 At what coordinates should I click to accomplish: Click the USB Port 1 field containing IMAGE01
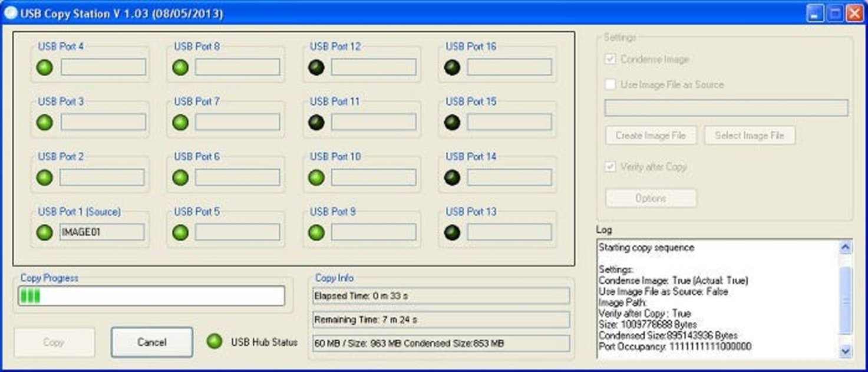pyautogui.click(x=102, y=232)
